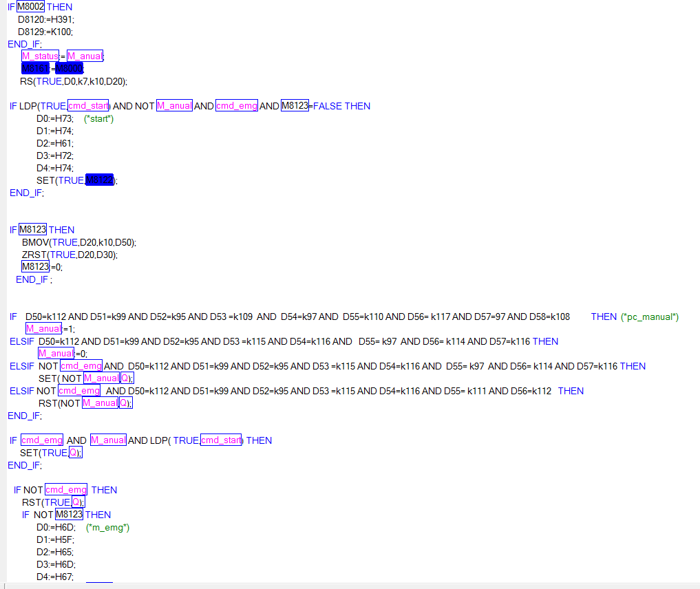Click Q variable in RST(TRUE,Q) statement

(x=77, y=502)
